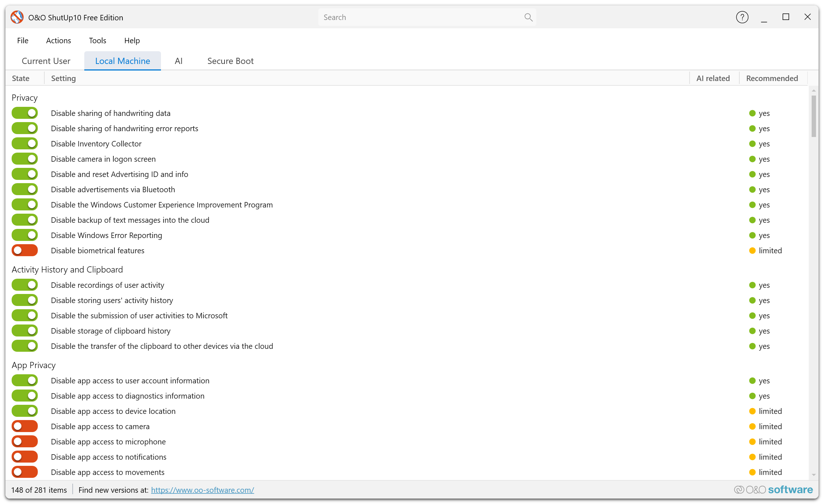Viewport: 824px width, 504px height.
Task: Select the Local Machine tab
Action: point(122,61)
